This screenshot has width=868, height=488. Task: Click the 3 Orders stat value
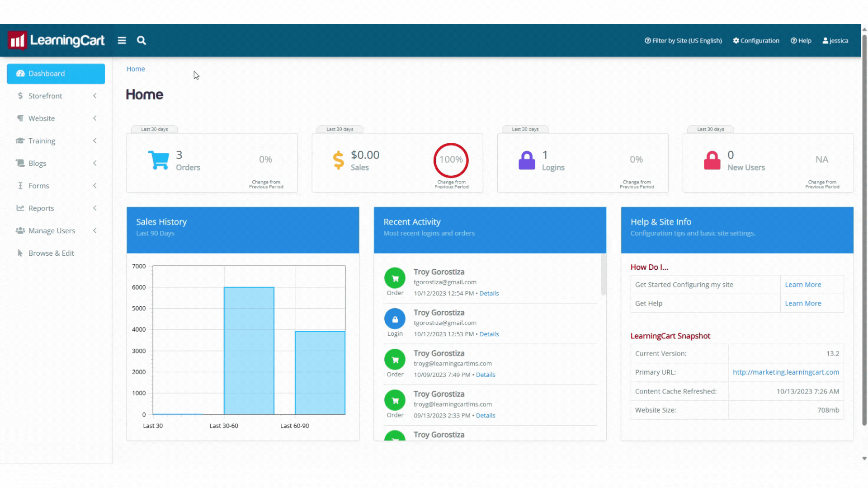pyautogui.click(x=179, y=155)
